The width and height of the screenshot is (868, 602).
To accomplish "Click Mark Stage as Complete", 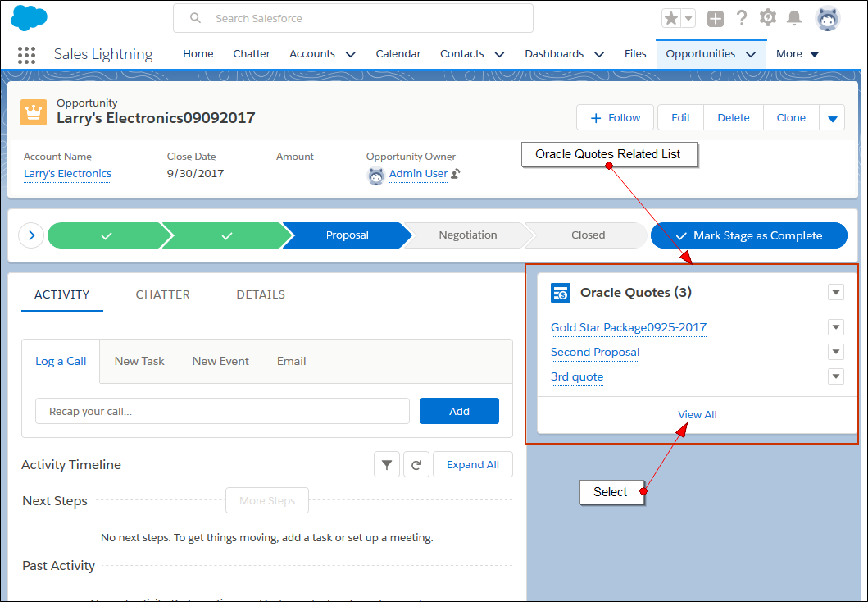I will click(x=749, y=235).
